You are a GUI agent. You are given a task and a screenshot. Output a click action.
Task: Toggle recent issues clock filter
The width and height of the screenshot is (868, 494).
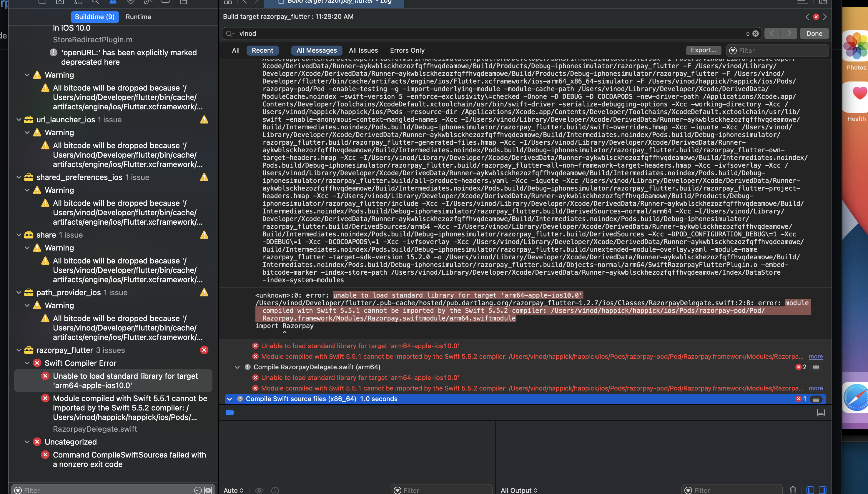(198, 490)
